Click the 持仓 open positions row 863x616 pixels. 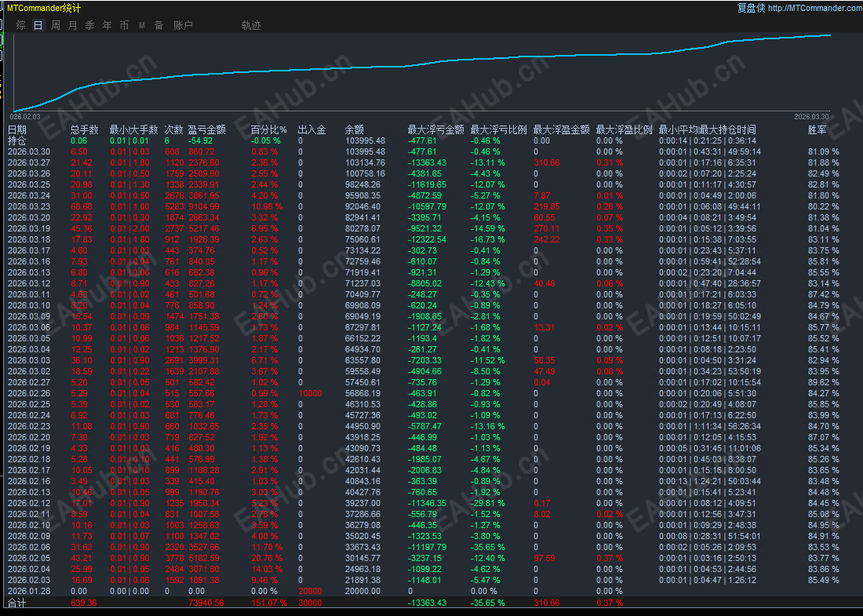pyautogui.click(x=17, y=140)
